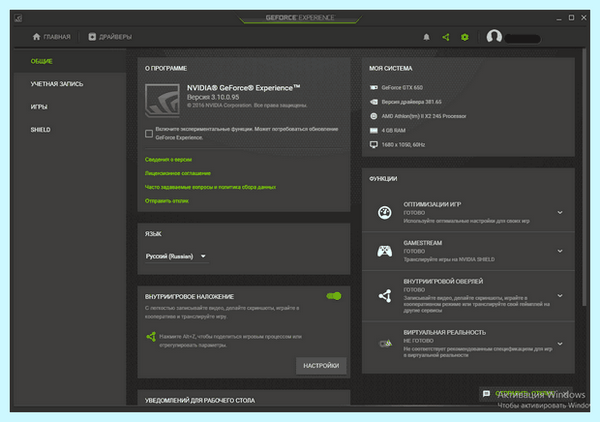Close the GeForce Experience window
Image resolution: width=600 pixels, height=422 pixels.
tap(584, 18)
